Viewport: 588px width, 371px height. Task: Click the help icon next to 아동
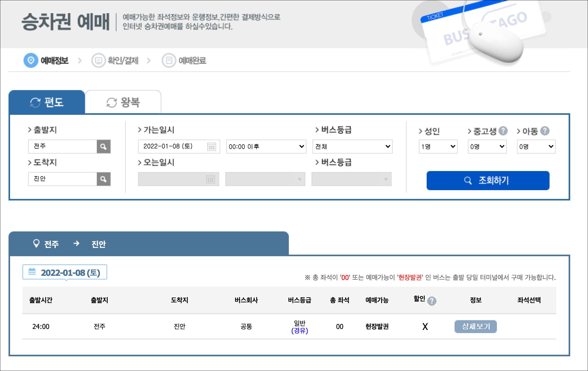[545, 131]
